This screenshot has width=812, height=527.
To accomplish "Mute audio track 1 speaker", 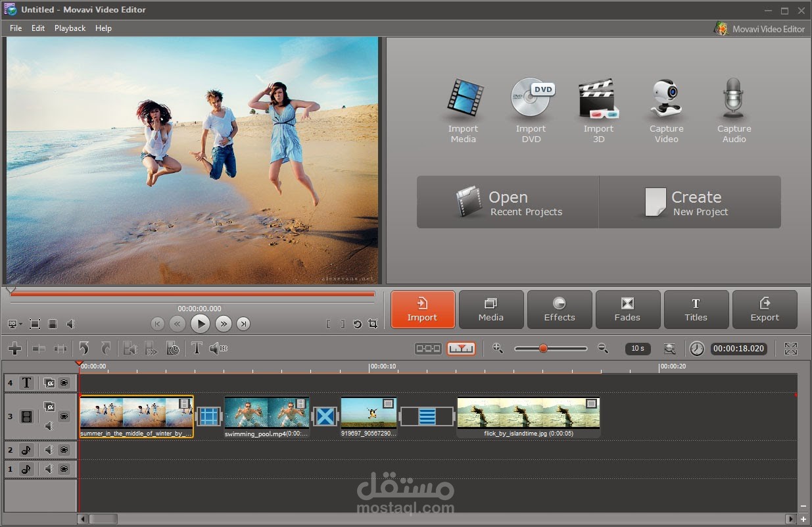I will coord(49,469).
